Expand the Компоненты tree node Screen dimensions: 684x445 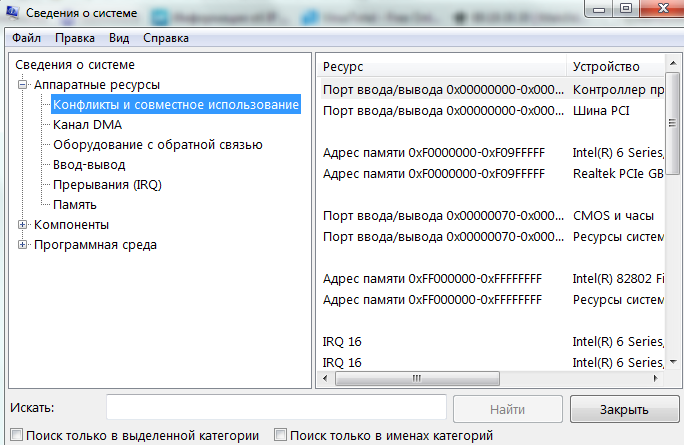coord(22,225)
